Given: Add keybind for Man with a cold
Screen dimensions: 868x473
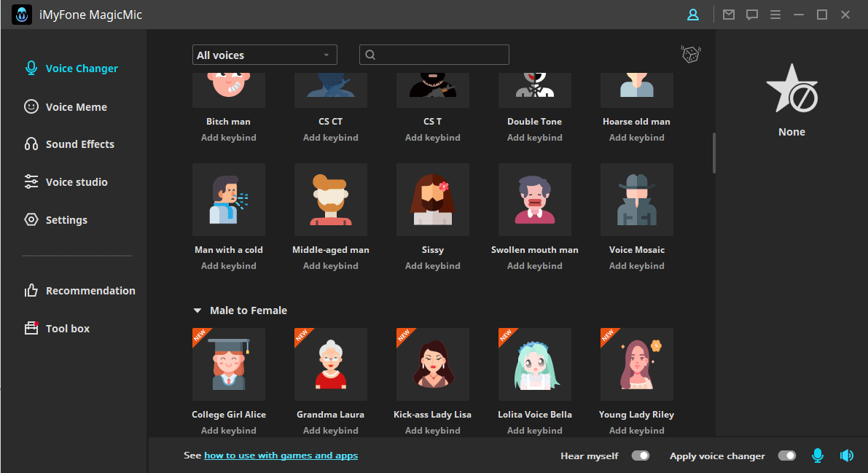Looking at the screenshot, I should [229, 266].
